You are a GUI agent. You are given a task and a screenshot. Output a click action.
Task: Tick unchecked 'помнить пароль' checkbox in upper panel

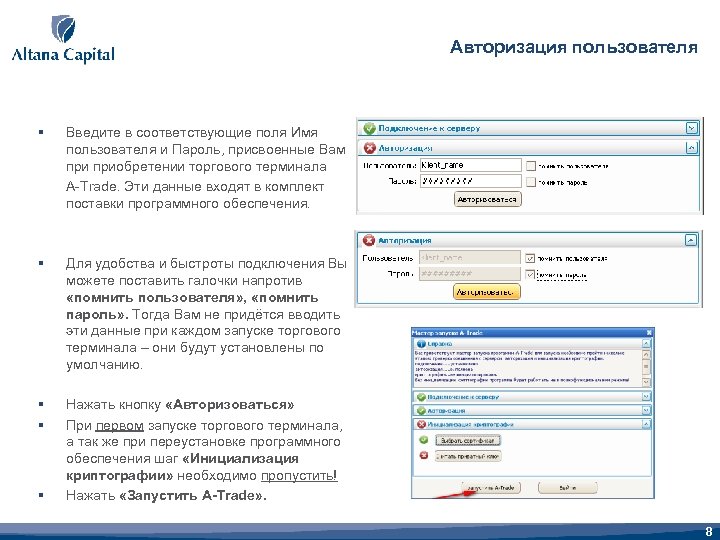coord(531,182)
